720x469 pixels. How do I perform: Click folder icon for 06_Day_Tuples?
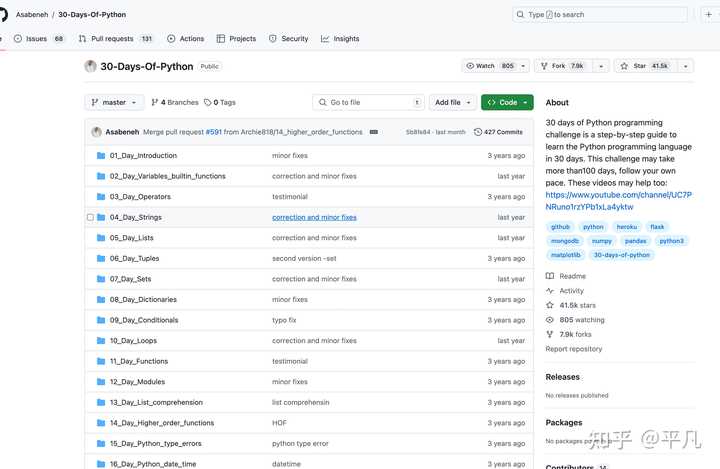point(101,258)
